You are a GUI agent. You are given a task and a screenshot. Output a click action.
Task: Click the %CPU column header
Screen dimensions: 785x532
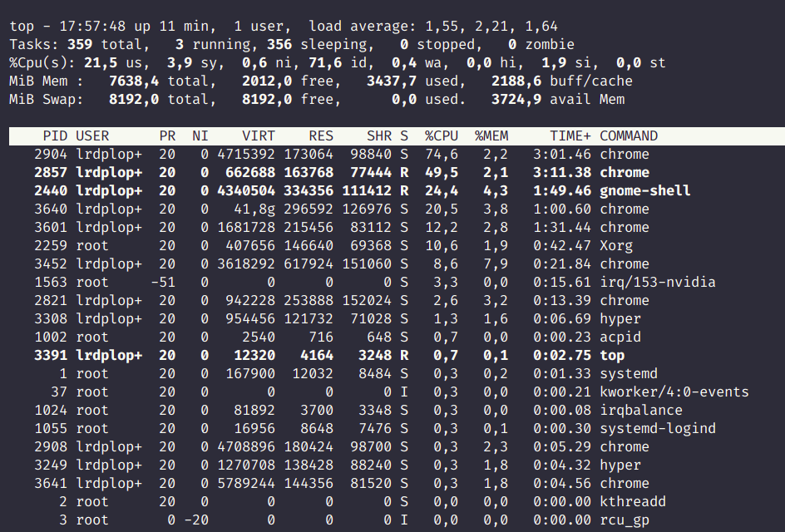tap(442, 136)
